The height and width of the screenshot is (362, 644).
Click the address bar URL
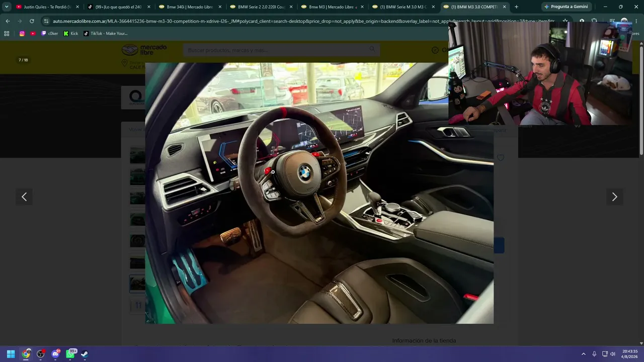click(303, 21)
